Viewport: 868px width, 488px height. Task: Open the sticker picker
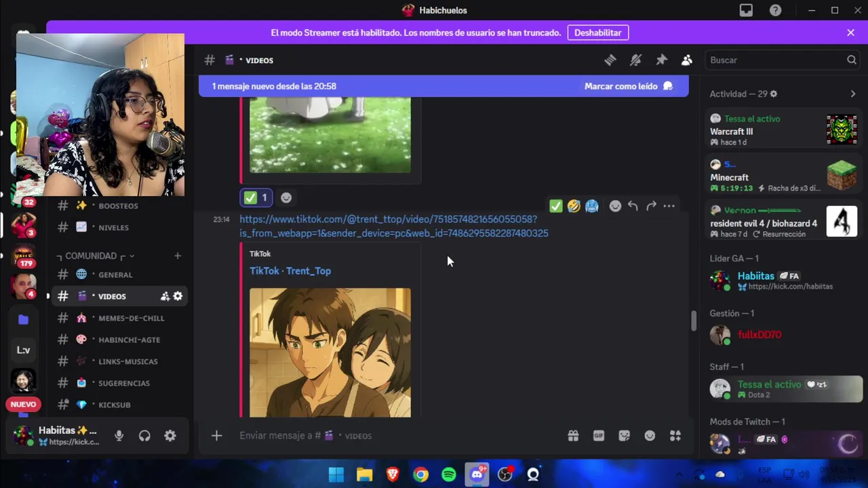(624, 436)
